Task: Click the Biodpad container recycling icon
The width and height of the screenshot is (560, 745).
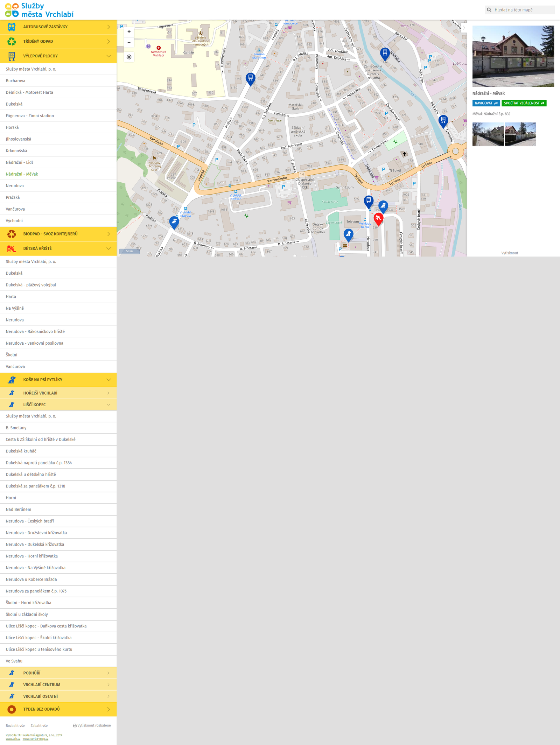Action: pos(12,234)
